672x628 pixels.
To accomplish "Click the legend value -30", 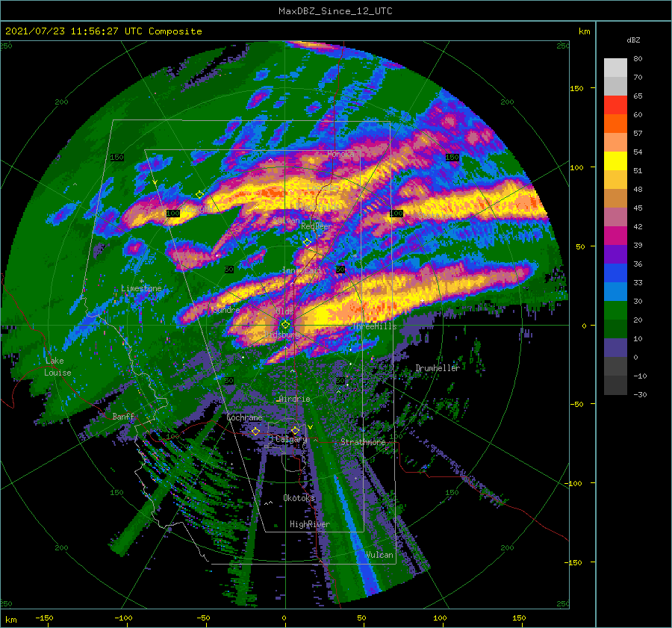I will 640,395.
